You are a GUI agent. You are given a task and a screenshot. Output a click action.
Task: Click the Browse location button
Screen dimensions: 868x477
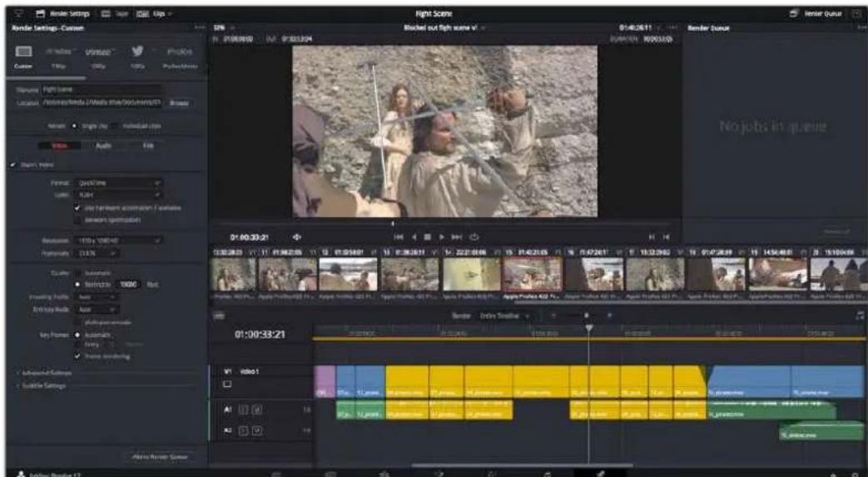click(x=179, y=103)
